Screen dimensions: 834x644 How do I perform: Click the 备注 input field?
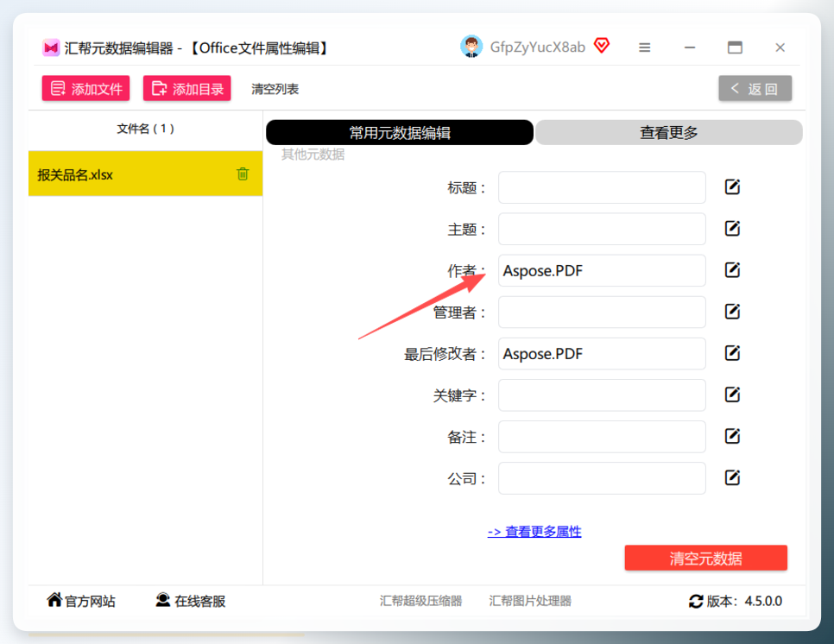click(602, 436)
